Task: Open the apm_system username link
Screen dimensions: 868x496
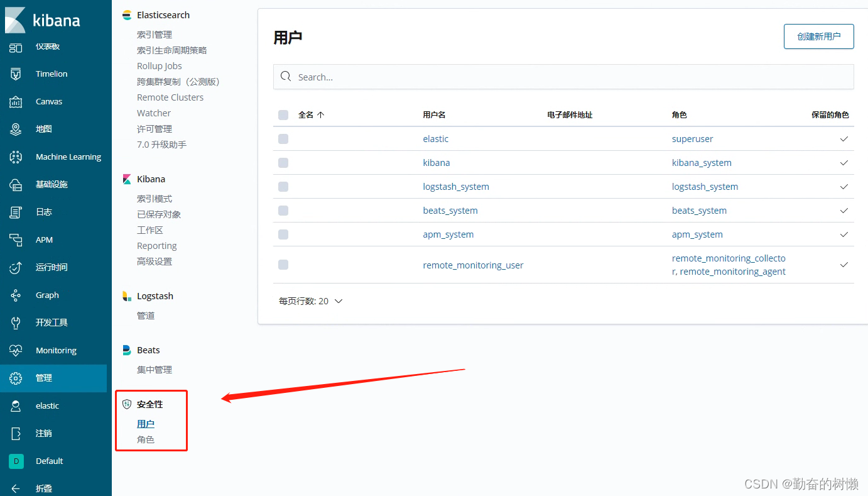Action: 448,234
